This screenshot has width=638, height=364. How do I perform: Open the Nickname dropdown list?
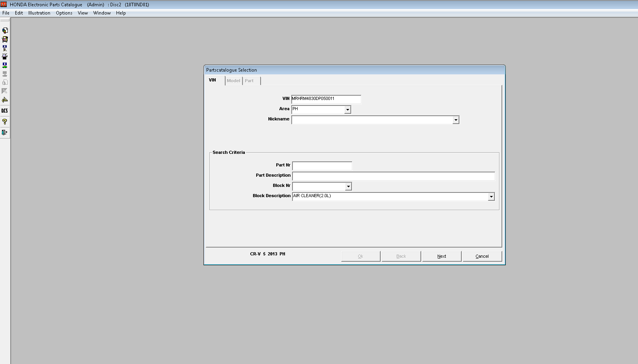pyautogui.click(x=456, y=120)
